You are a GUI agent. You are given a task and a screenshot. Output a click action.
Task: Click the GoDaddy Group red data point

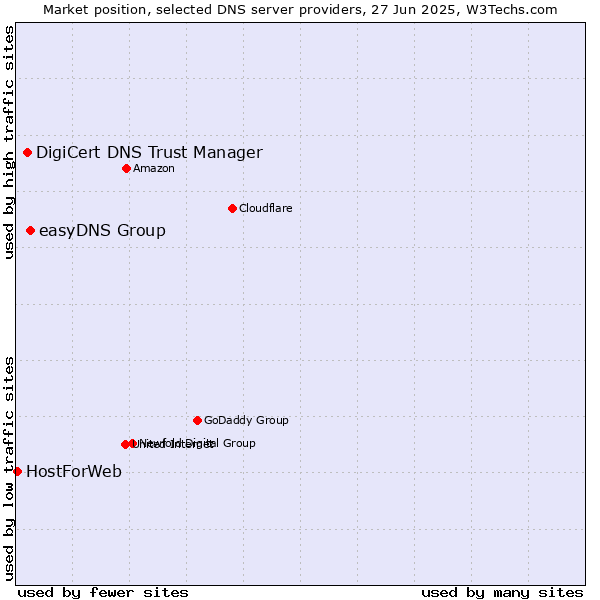coord(197,421)
